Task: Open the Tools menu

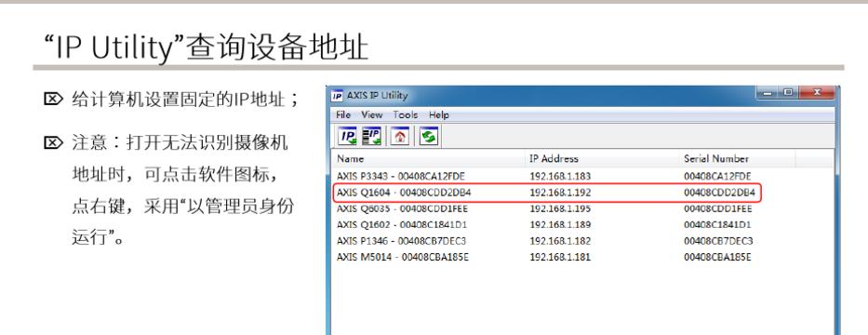Action: pos(406,115)
